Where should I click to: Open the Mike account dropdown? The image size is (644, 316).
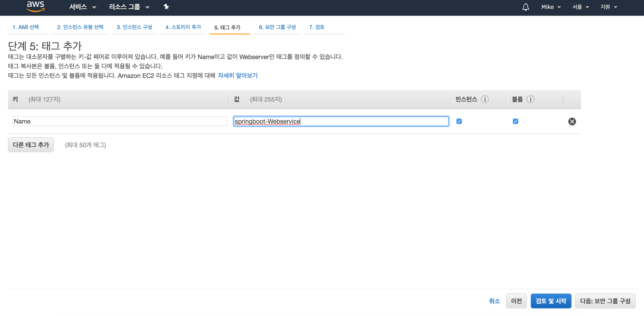click(x=551, y=7)
